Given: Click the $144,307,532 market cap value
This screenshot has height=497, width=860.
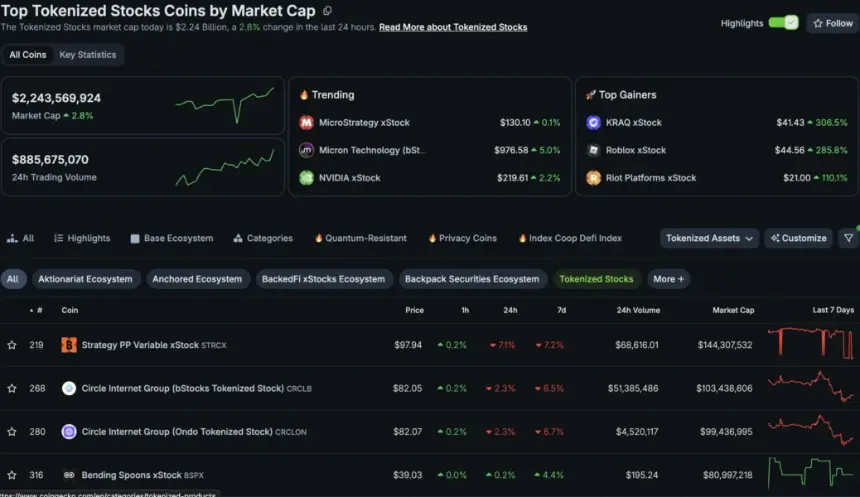Looking at the screenshot, I should (725, 345).
